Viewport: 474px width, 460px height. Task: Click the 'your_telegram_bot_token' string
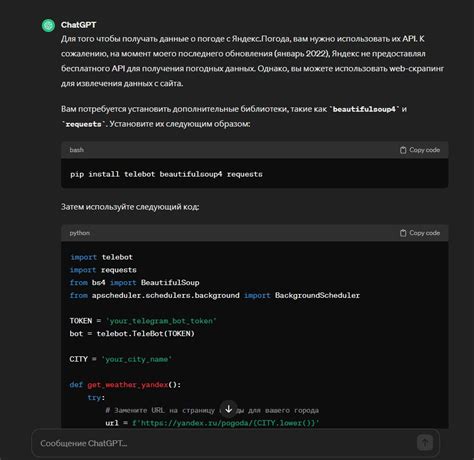[x=161, y=321]
